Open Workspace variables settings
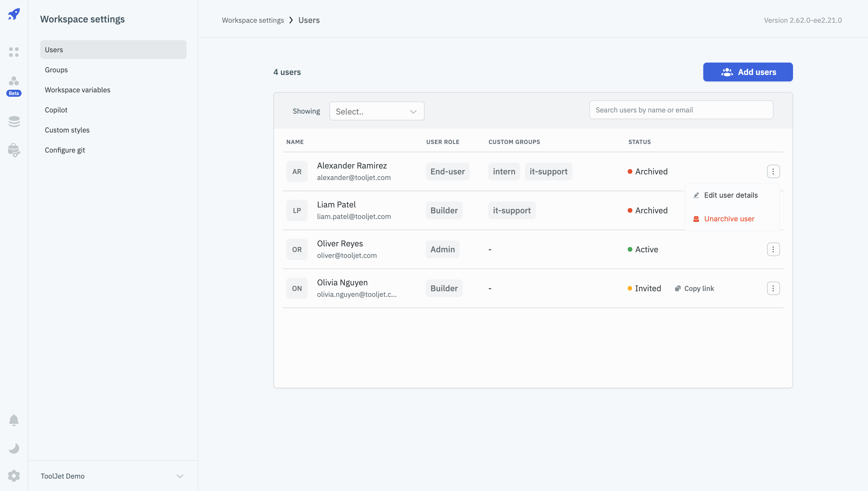This screenshot has width=868, height=491. [77, 90]
